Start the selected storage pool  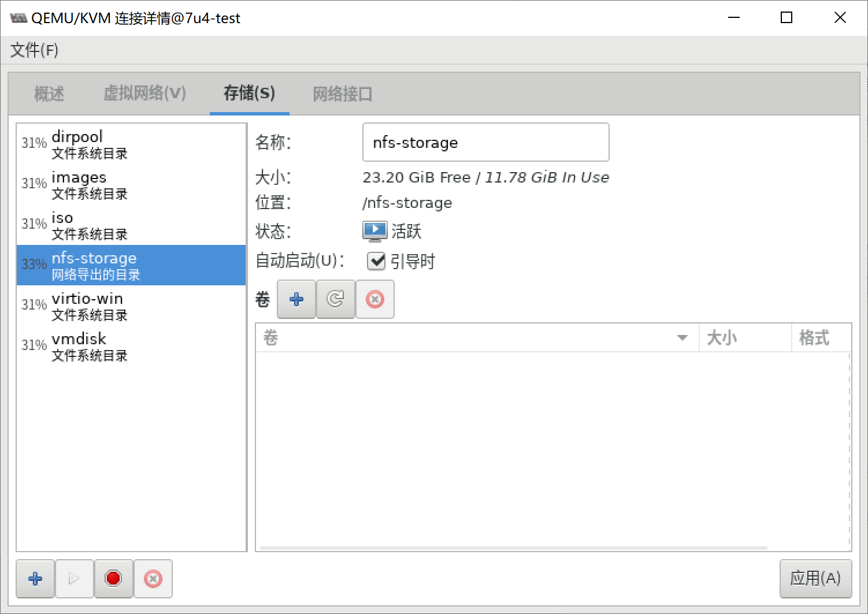[75, 579]
